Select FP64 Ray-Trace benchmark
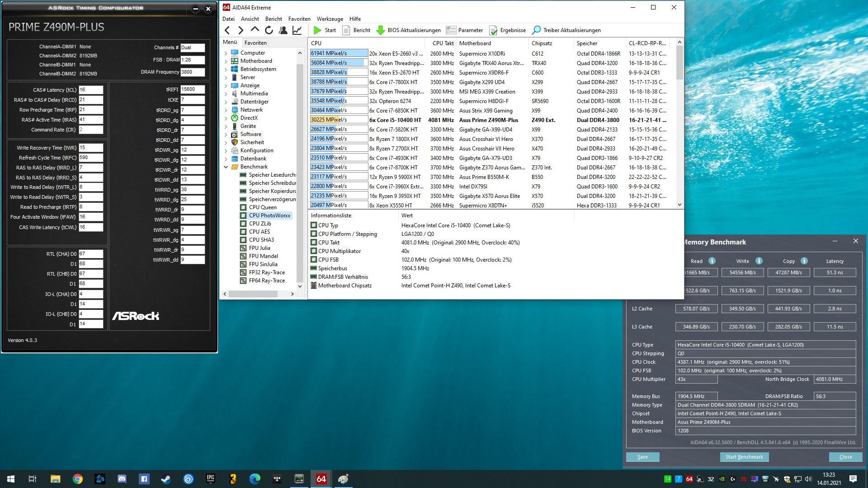Viewport: 868px width, 488px height. [267, 281]
